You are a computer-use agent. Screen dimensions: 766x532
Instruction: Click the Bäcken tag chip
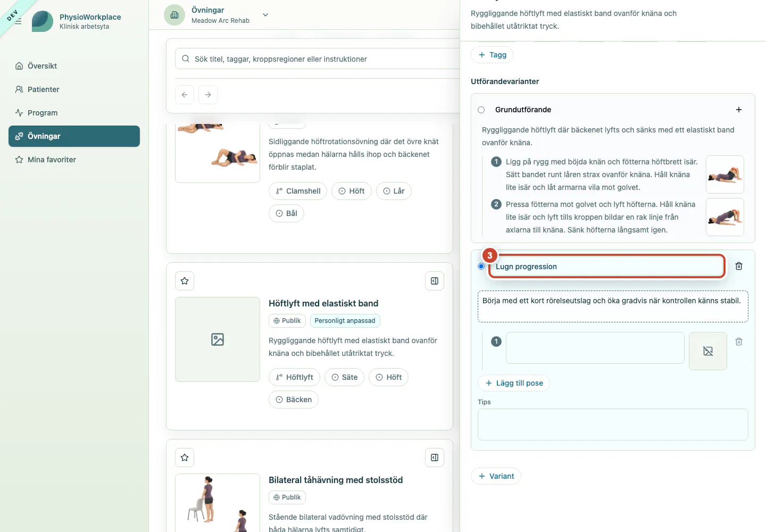294,400
